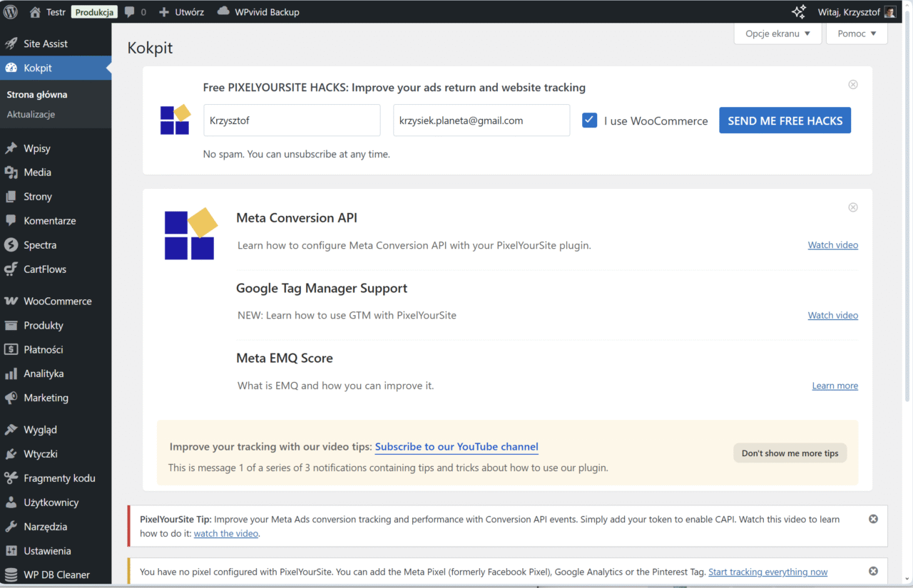Open WPvivid Backup in the admin bar
The height and width of the screenshot is (588, 913).
(x=258, y=12)
